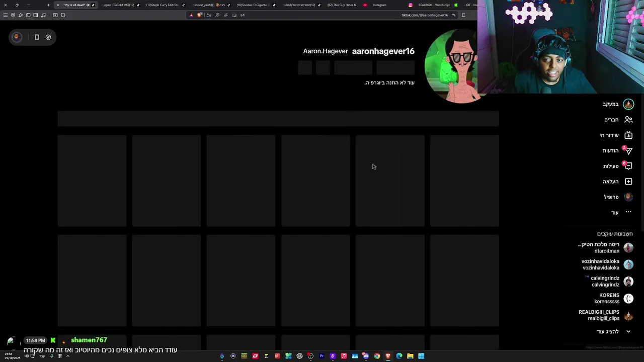Click the phone app icon in the top-left pill
The image size is (644, 362).
37,37
